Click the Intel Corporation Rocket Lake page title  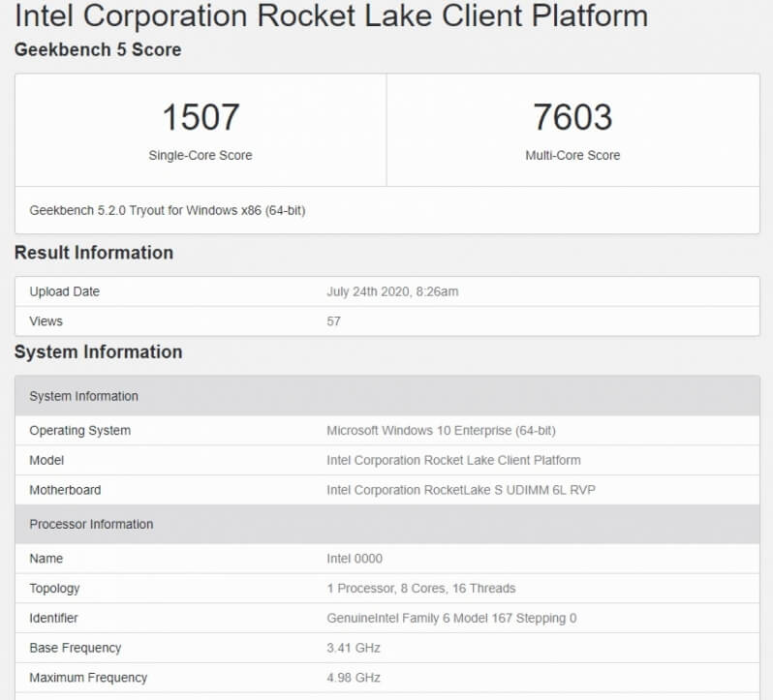click(330, 15)
